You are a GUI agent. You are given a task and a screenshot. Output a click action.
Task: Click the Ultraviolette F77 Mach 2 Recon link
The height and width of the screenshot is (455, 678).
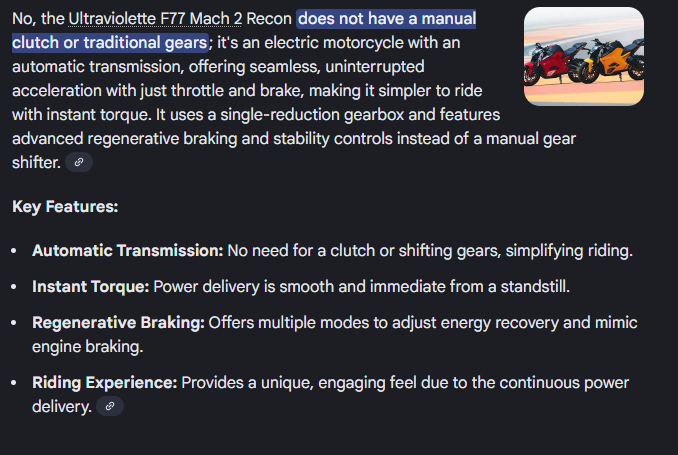[x=181, y=19]
